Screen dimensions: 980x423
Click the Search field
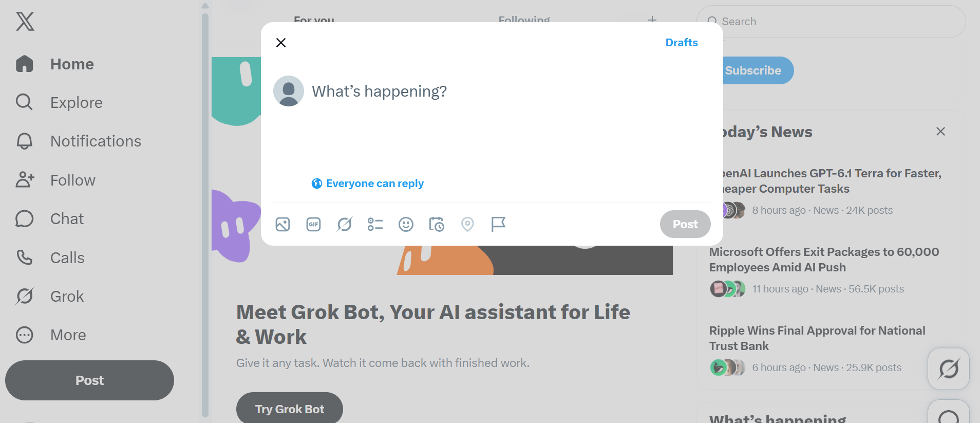pos(831,22)
